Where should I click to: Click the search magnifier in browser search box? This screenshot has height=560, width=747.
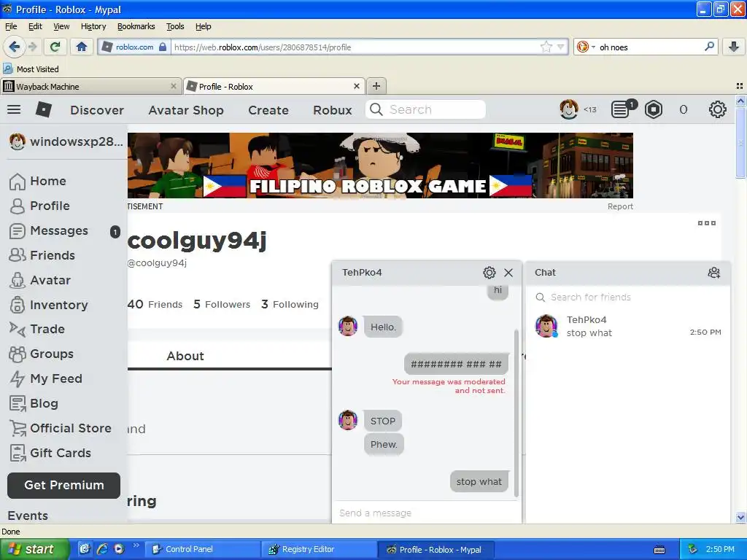point(709,46)
